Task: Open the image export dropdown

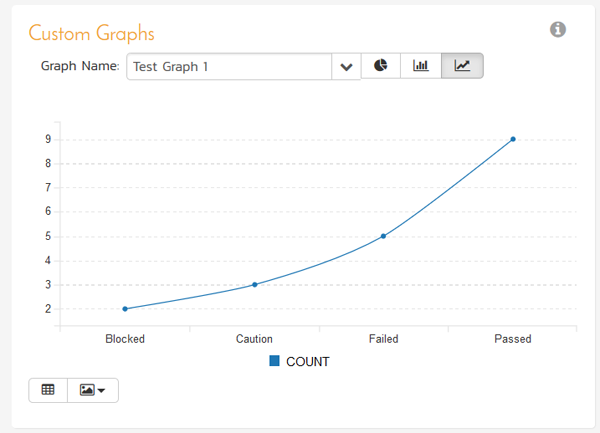Action: [x=92, y=389]
